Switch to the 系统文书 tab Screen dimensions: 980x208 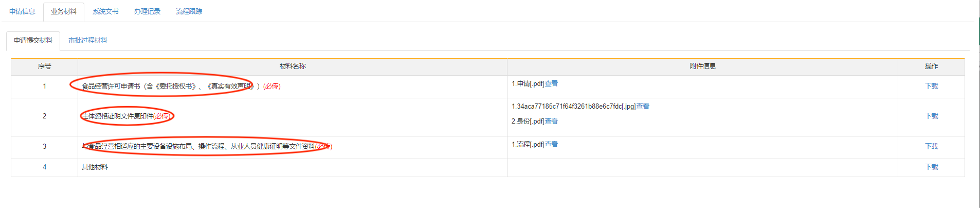point(105,11)
